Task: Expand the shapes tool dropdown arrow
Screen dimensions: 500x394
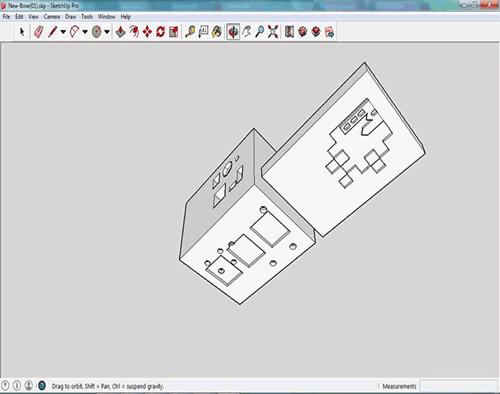Action: 107,32
